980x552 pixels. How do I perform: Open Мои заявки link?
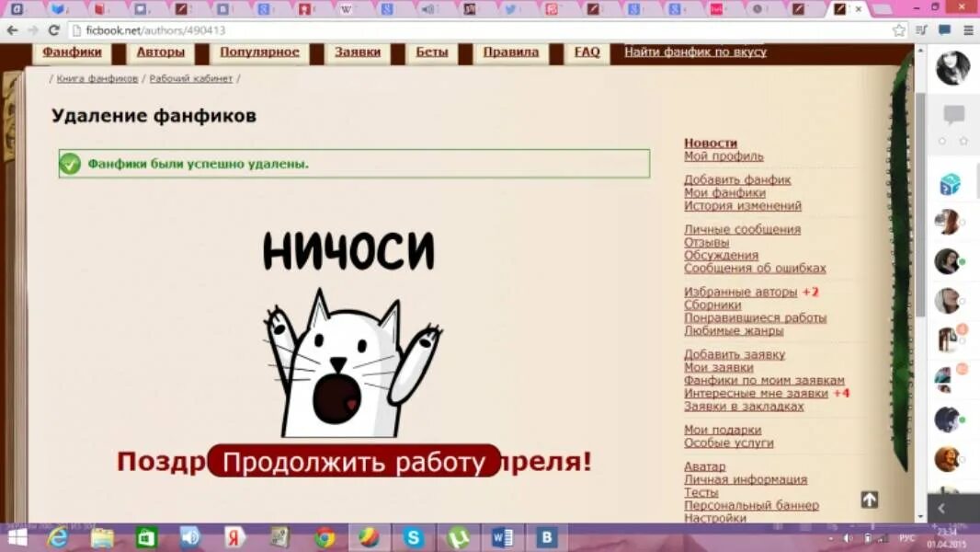(x=718, y=368)
